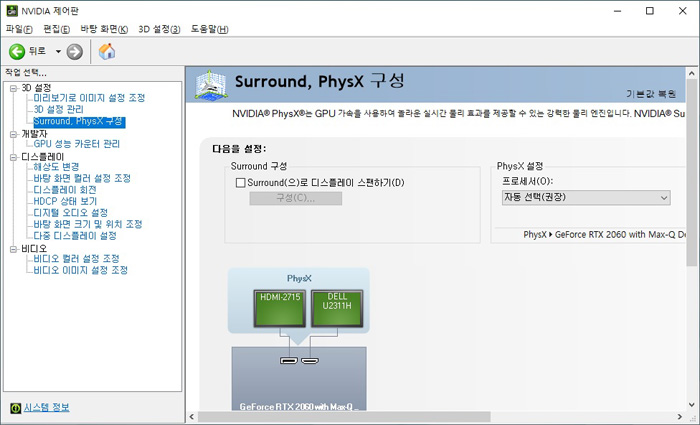Screen dimensions: 700x425
Task: Select the HDMI-2715 monitor thumbnail
Action: pyautogui.click(x=280, y=308)
